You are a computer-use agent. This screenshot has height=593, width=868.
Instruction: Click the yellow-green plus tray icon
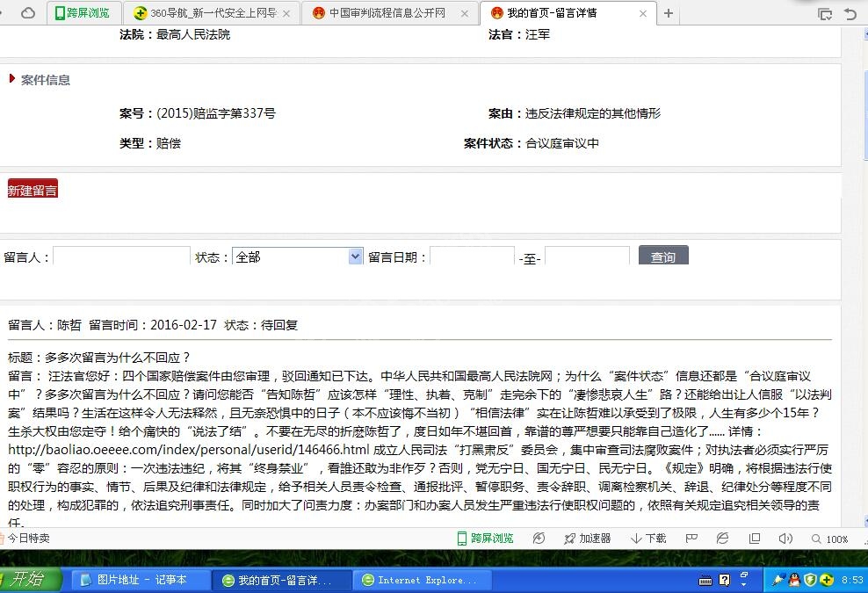pyautogui.click(x=827, y=580)
